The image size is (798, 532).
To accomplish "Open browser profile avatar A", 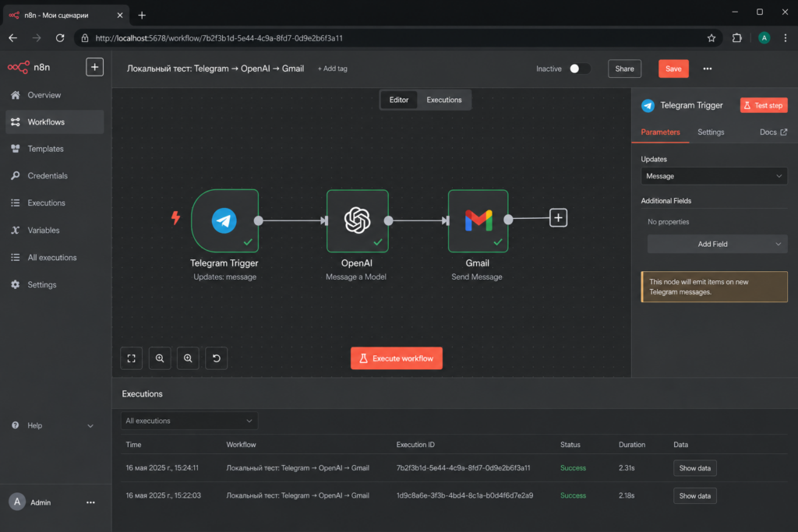I will click(764, 38).
